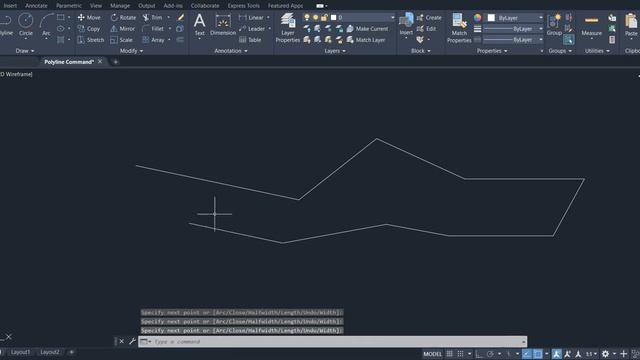The height and width of the screenshot is (360, 640).
Task: Open the View ribbon tab
Action: (96, 6)
